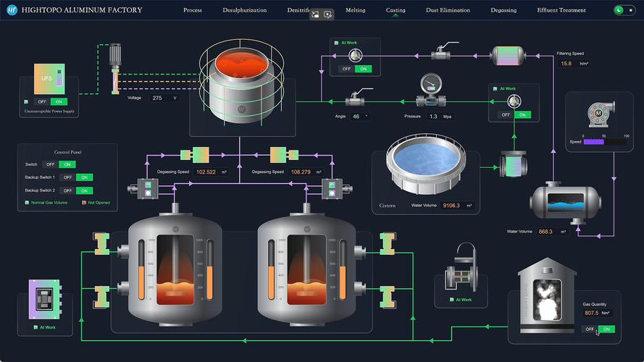Image resolution: width=644 pixels, height=362 pixels.
Task: Click the smoking gas furnace icon
Action: tap(547, 295)
